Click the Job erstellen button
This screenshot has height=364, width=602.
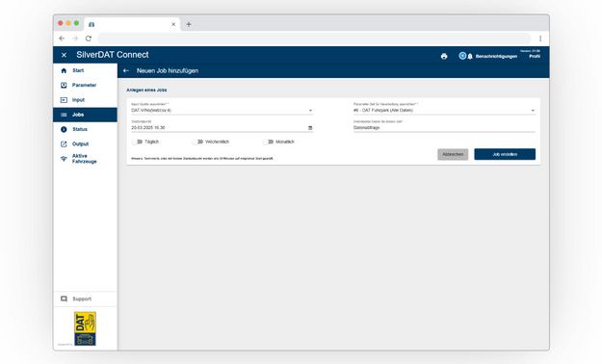tap(505, 154)
